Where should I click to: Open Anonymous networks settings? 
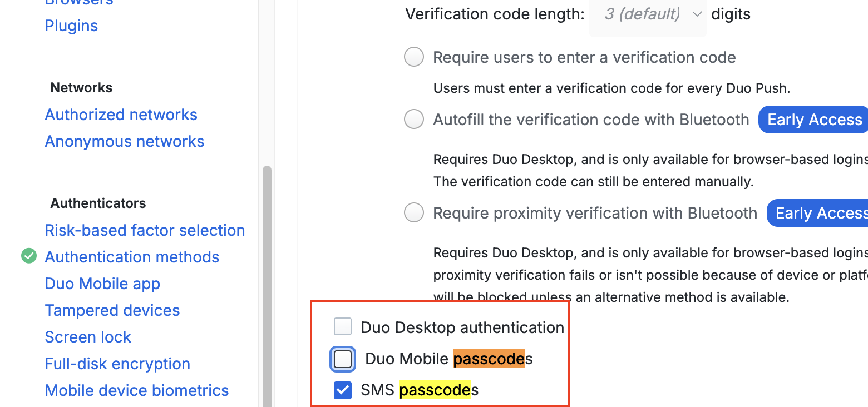point(125,141)
